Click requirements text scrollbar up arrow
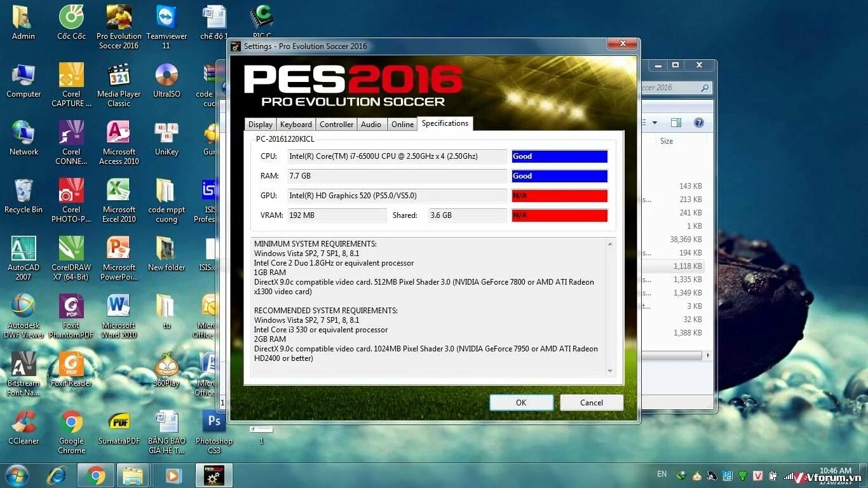 click(x=610, y=244)
